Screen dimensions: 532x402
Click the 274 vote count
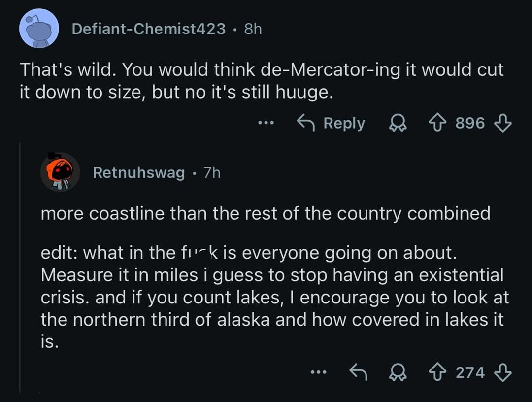(470, 372)
